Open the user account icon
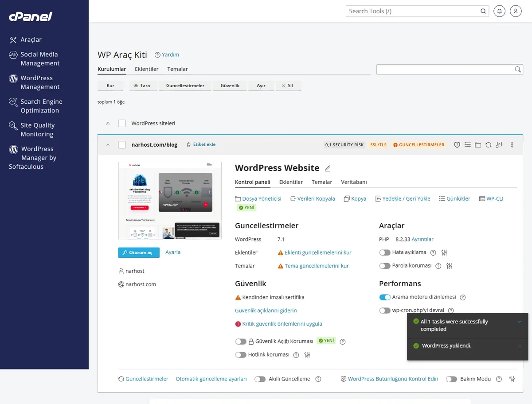 click(516, 11)
